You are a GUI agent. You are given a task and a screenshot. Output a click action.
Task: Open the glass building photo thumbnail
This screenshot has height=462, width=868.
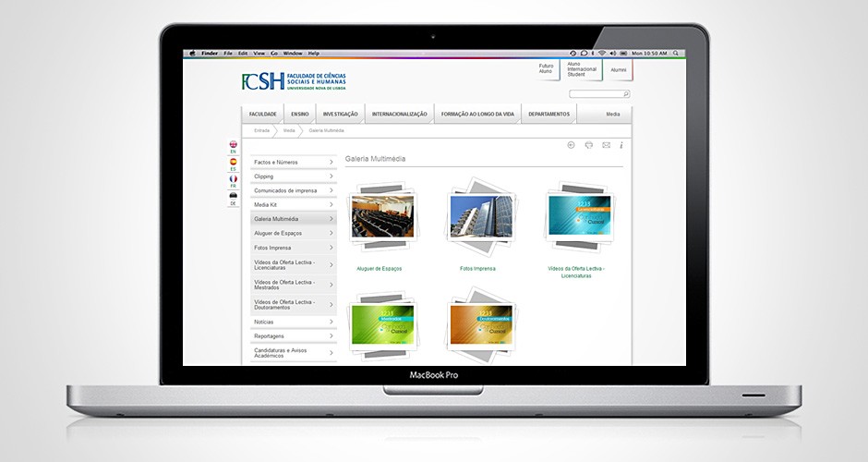coord(481,216)
